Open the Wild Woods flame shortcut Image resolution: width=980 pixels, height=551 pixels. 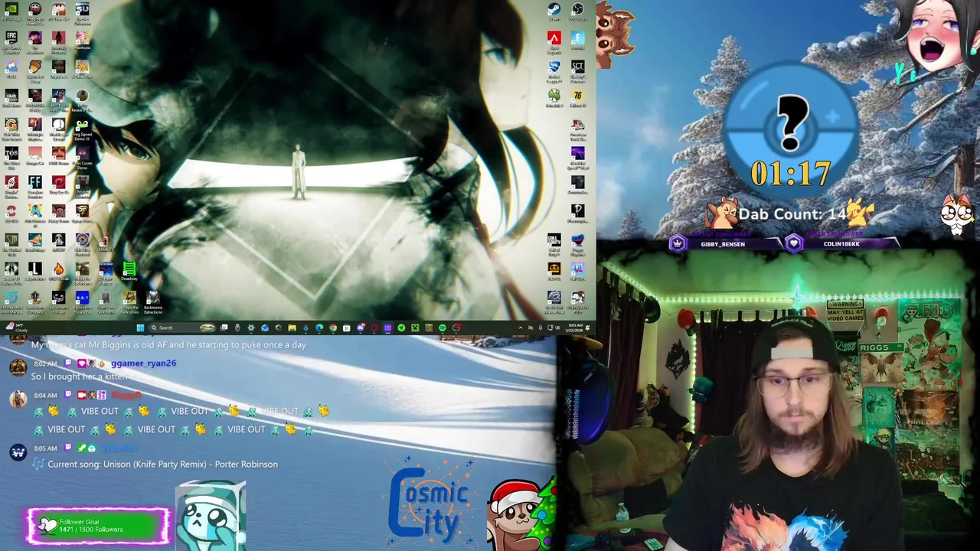(x=59, y=271)
